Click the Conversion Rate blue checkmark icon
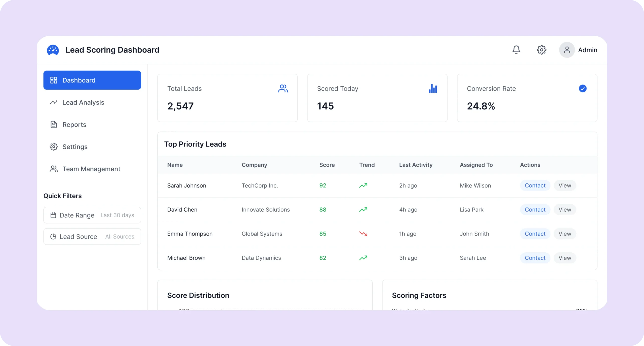The image size is (644, 346). pyautogui.click(x=583, y=89)
